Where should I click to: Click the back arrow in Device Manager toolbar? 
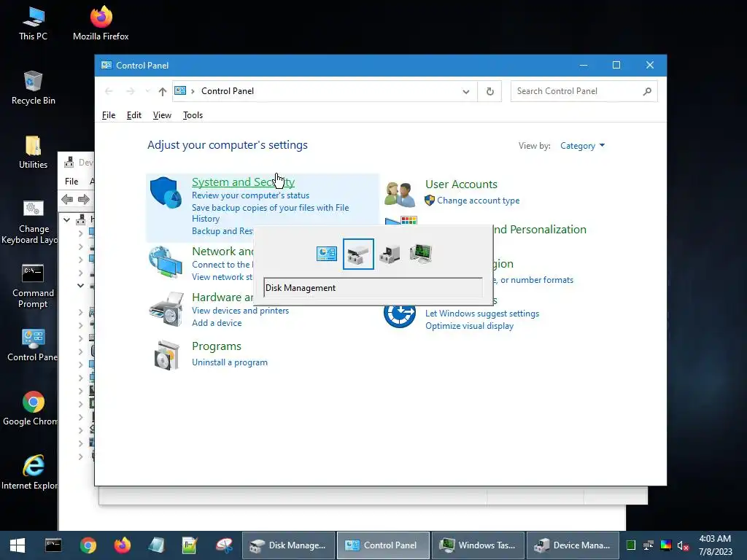(x=67, y=199)
